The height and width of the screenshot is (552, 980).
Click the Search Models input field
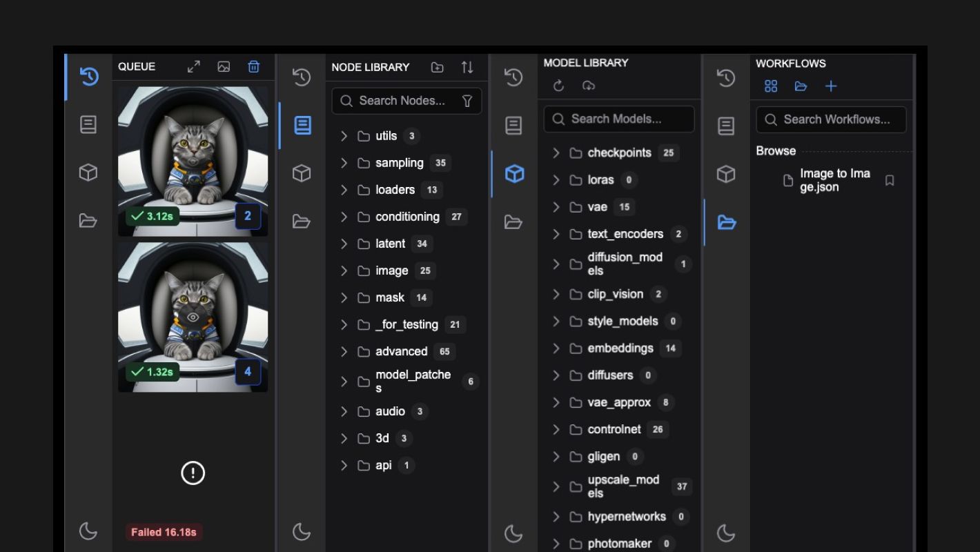point(625,119)
